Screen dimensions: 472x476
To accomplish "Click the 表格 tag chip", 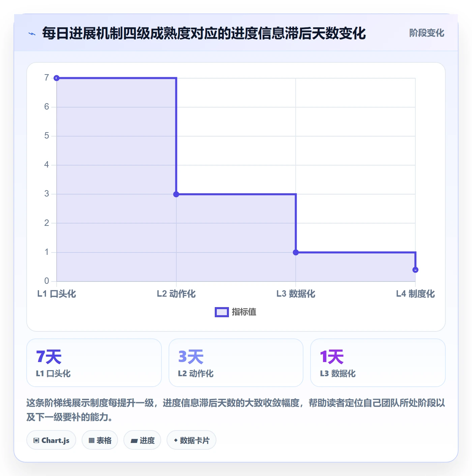I will (x=100, y=440).
